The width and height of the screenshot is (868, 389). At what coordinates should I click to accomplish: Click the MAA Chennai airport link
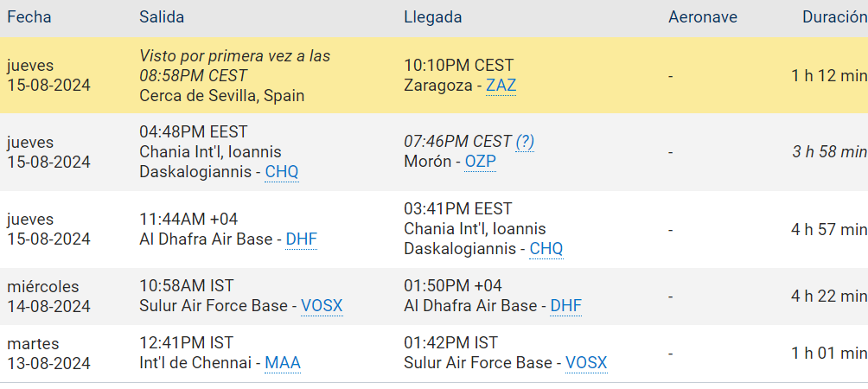283,363
